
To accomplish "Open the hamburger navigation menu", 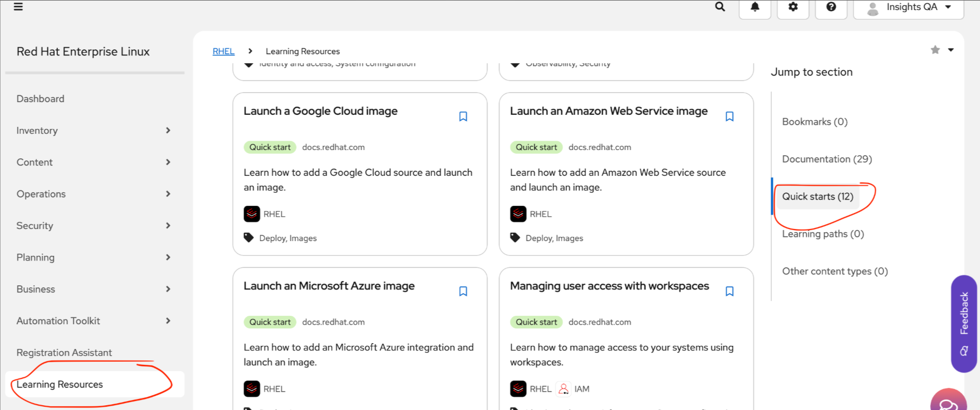I will tap(18, 7).
